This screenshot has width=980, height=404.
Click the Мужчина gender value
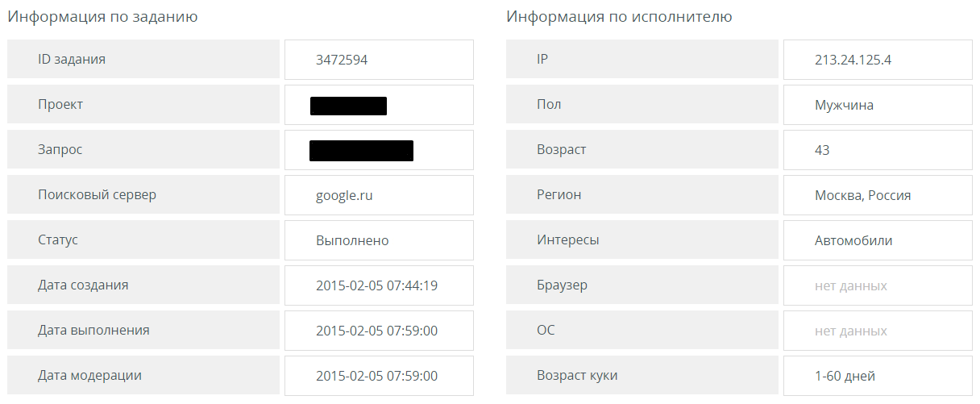coord(844,105)
